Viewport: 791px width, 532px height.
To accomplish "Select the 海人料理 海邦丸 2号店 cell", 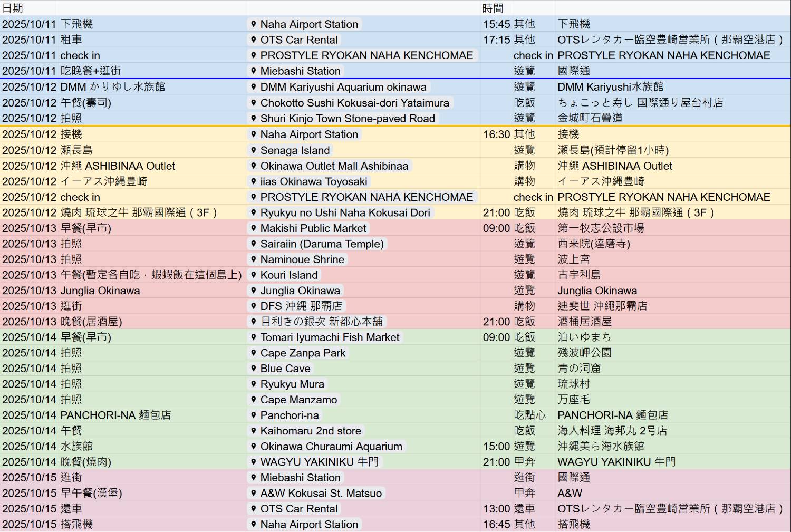I will click(673, 431).
